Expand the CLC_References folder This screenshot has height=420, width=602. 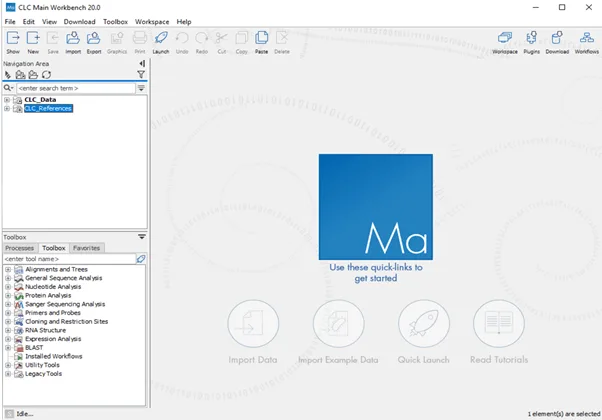[7, 109]
